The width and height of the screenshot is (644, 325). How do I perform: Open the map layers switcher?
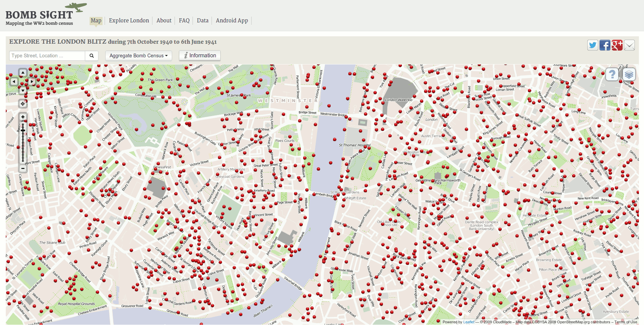tap(629, 74)
